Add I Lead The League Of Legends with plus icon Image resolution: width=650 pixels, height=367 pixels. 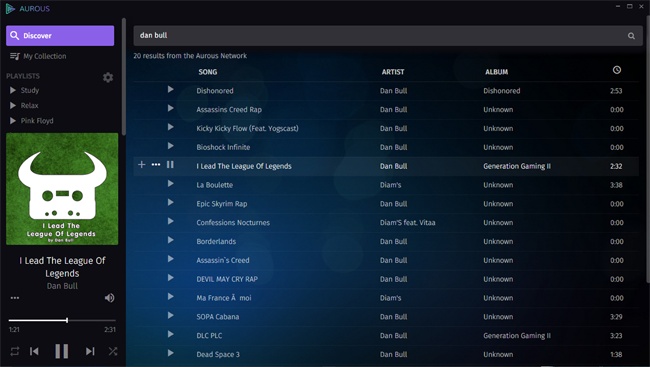coord(141,165)
